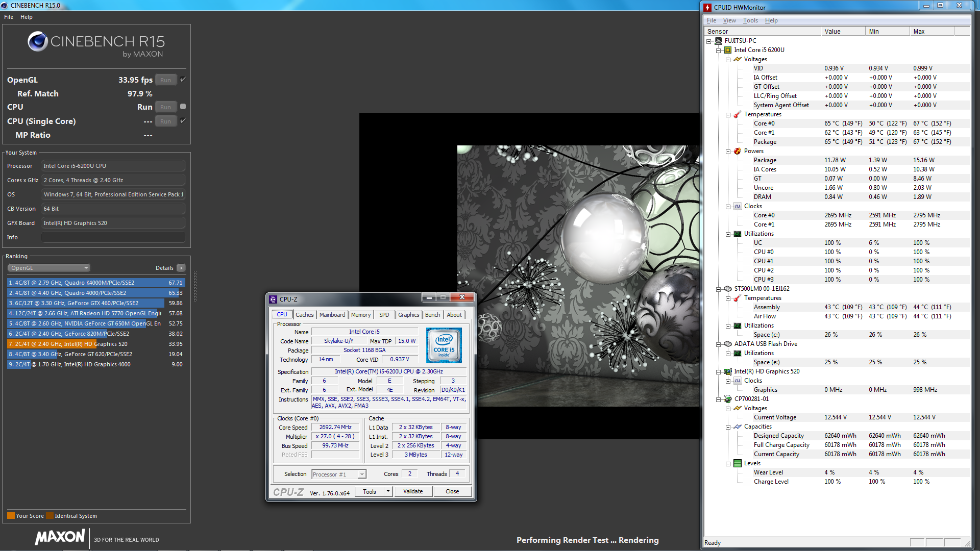
Task: Click the CPU-Z title bar chip icon
Action: point(273,299)
